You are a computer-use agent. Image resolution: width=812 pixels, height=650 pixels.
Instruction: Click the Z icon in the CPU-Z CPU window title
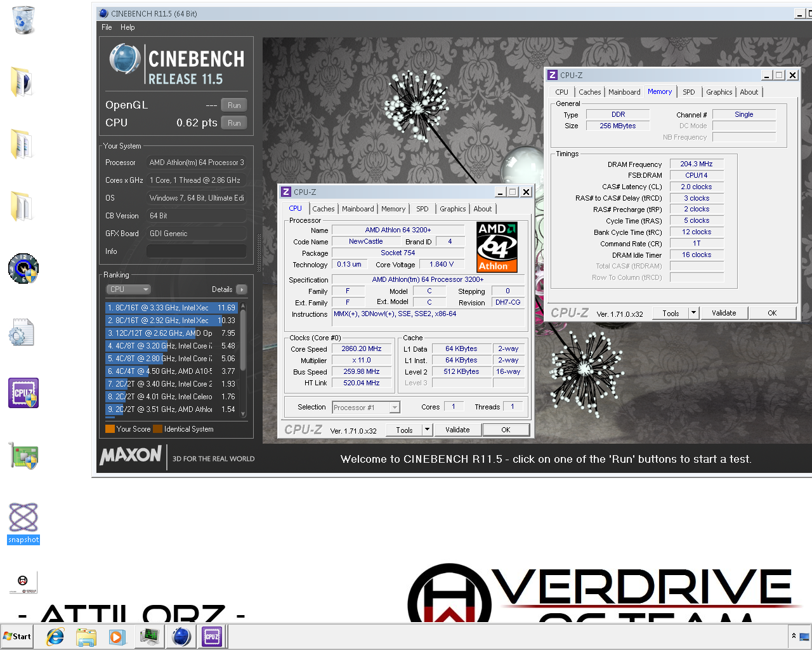pyautogui.click(x=286, y=192)
